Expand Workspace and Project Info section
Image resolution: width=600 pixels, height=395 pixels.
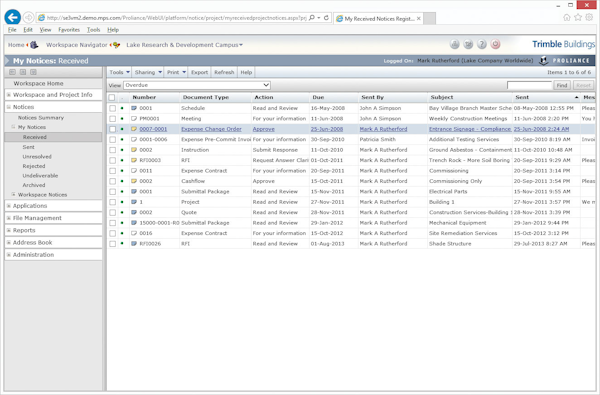9,95
